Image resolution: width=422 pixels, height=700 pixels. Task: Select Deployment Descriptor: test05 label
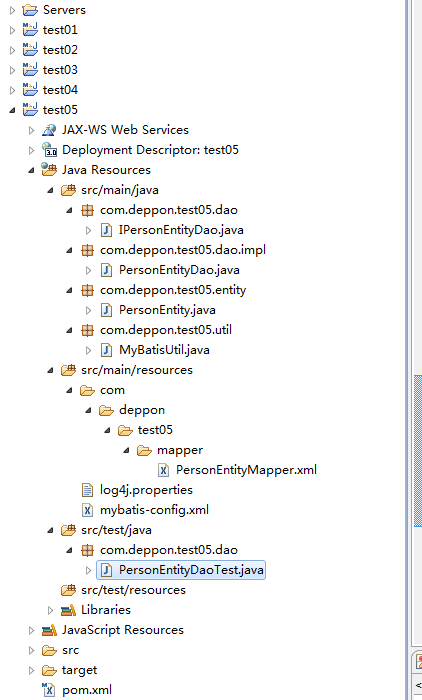(150, 150)
